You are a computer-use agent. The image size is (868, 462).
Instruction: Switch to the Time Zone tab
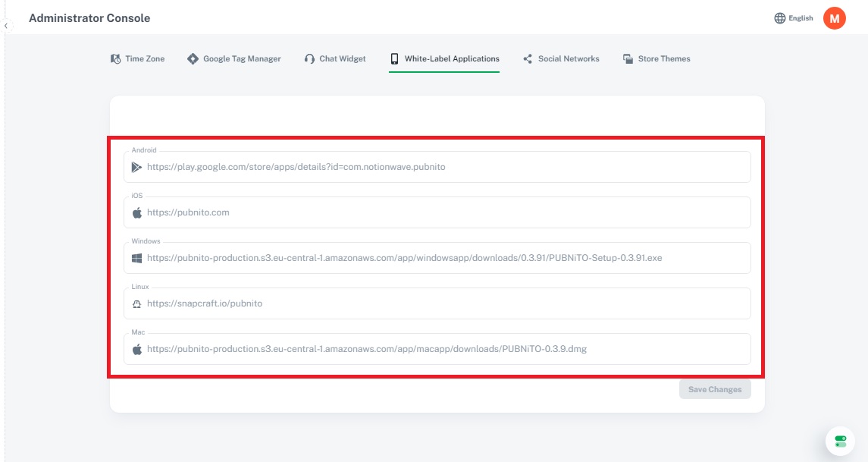137,58
